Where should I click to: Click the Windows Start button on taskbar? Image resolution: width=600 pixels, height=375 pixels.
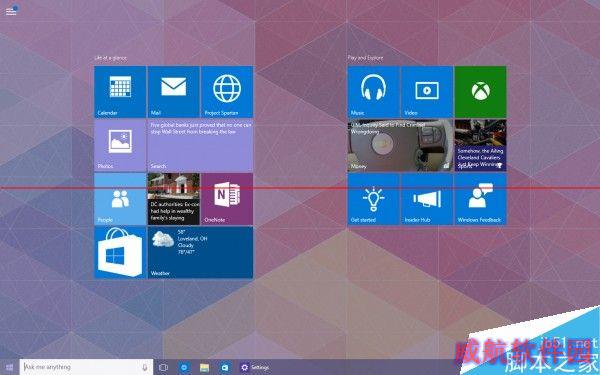point(10,367)
